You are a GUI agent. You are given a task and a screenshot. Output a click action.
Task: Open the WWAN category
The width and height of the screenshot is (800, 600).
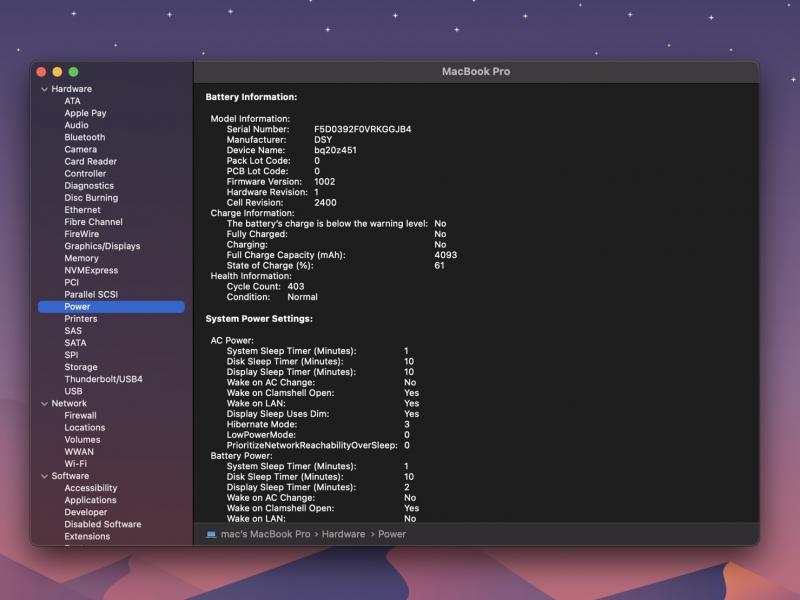(x=79, y=452)
